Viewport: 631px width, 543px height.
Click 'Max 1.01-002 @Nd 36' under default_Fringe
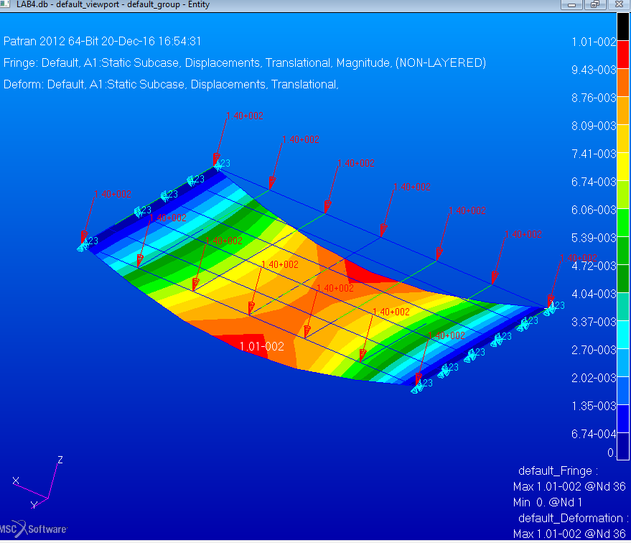pyautogui.click(x=569, y=487)
